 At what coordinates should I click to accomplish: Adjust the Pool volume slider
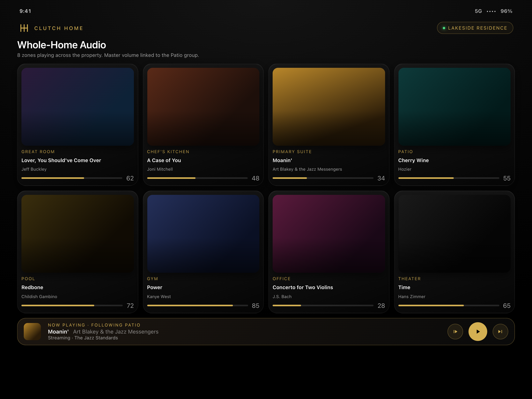72,305
